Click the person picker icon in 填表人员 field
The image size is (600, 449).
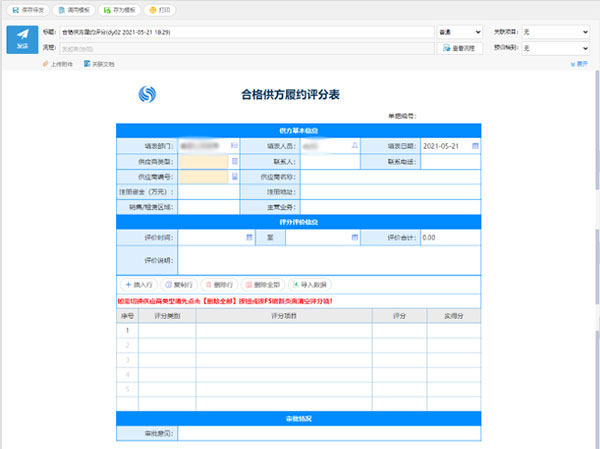(x=355, y=145)
